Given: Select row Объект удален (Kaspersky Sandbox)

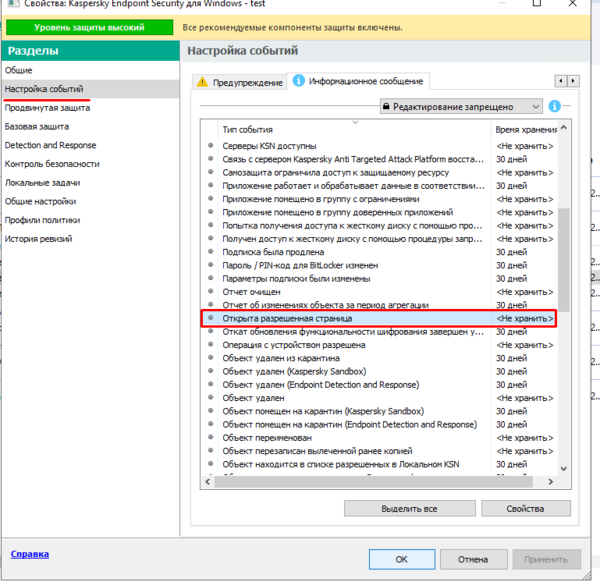Looking at the screenshot, I should tap(379, 372).
